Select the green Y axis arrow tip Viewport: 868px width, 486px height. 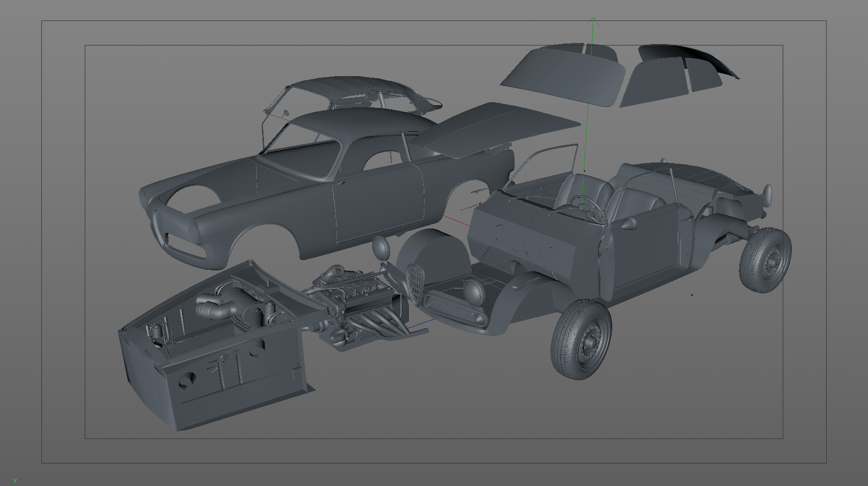(x=593, y=21)
